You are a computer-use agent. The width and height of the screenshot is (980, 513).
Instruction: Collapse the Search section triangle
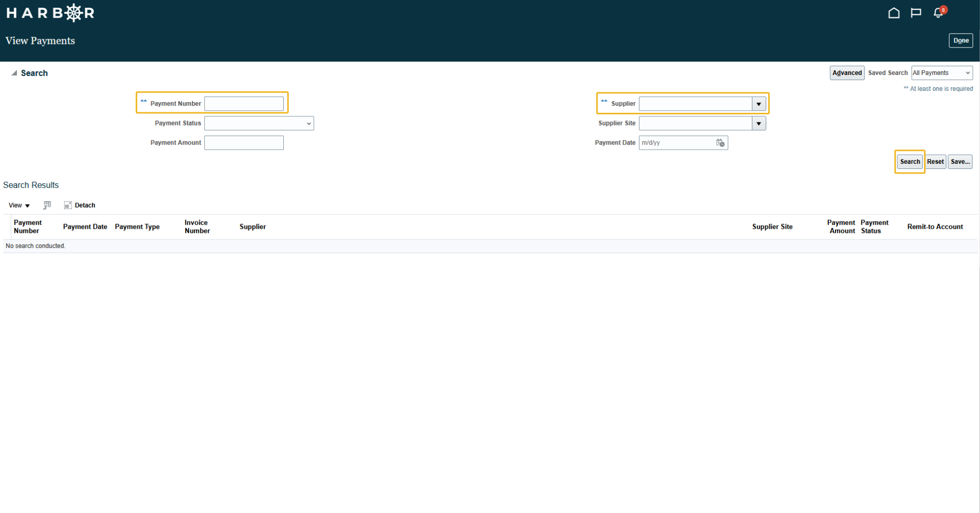tap(14, 73)
